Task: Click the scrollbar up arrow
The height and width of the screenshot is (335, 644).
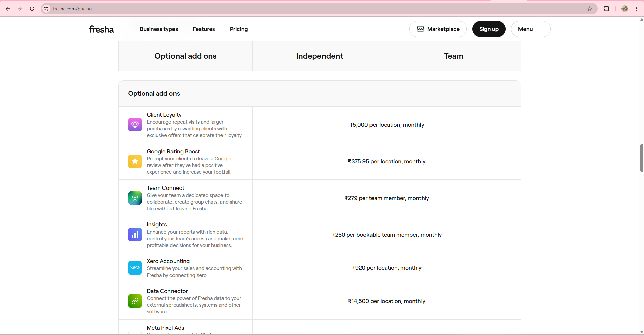Action: click(642, 19)
